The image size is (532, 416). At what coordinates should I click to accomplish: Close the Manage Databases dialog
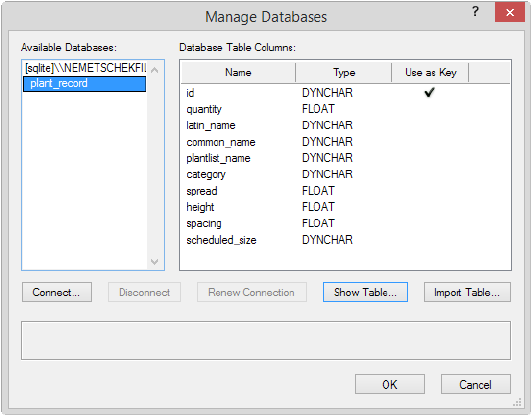[x=510, y=13]
